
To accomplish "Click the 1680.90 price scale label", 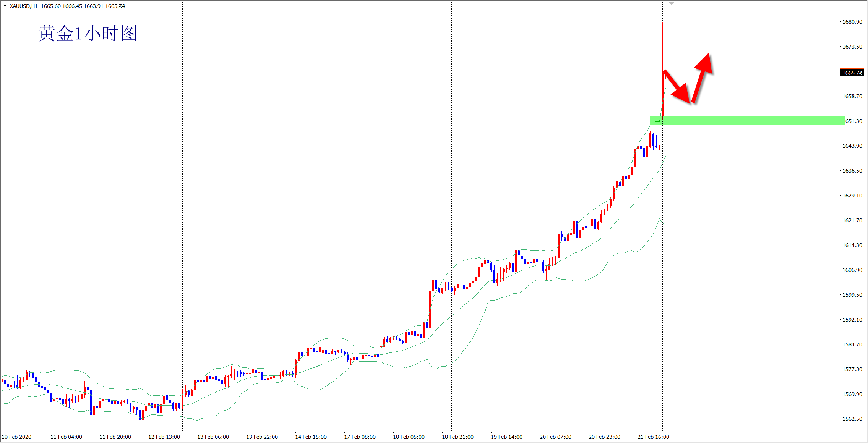I will (x=852, y=22).
